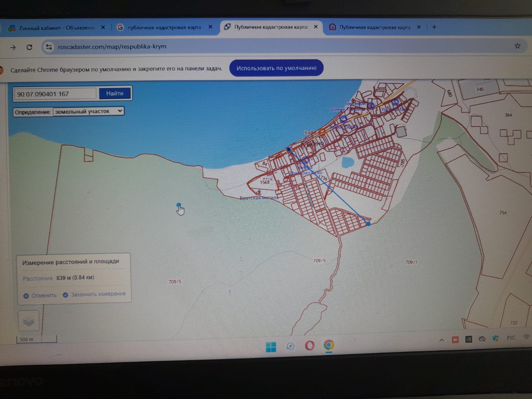
Task: Expand the 'земельный участок' object type dropdown
Action: click(88, 111)
